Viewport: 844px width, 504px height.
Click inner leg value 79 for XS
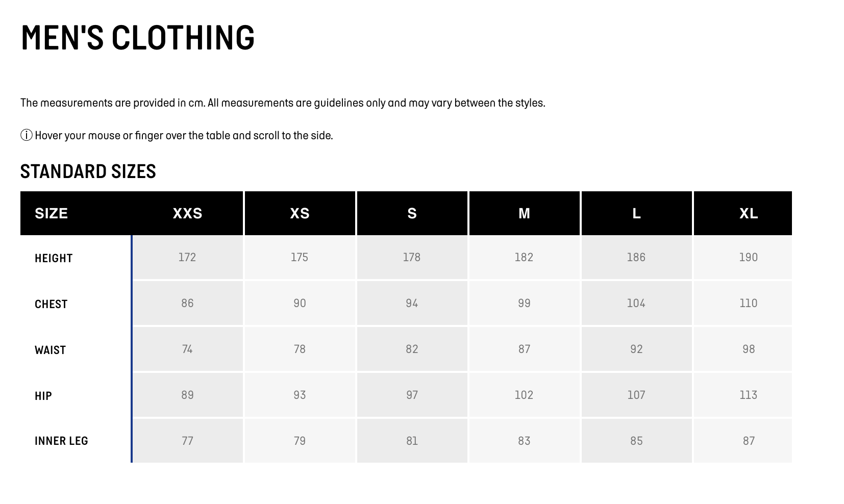point(300,441)
